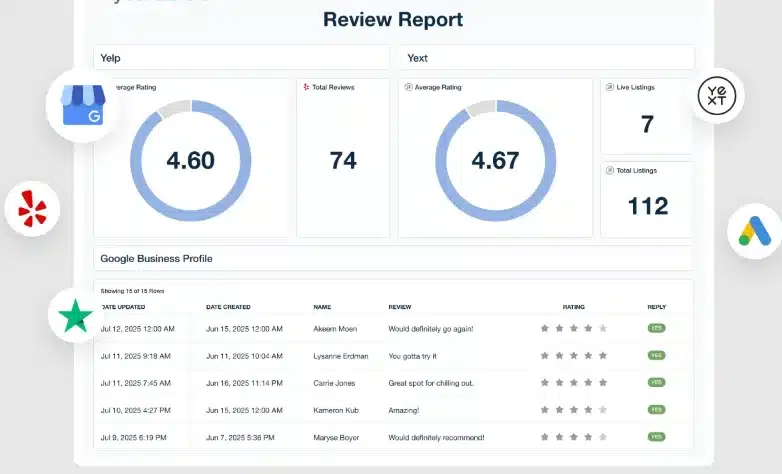Click the star rating for Lysanne Erdman
The image size is (782, 474).
[x=574, y=355]
